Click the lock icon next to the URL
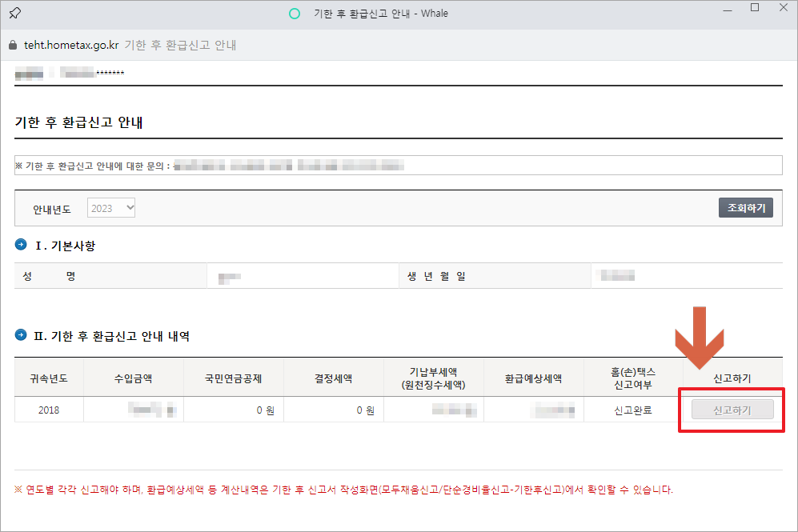Screen dimensions: 798x532 (11, 46)
